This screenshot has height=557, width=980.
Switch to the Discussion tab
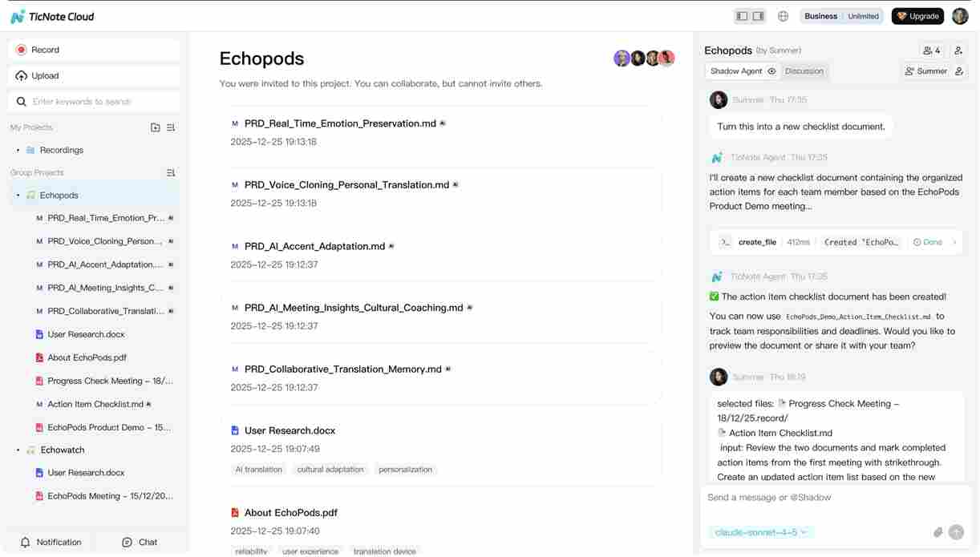(804, 71)
